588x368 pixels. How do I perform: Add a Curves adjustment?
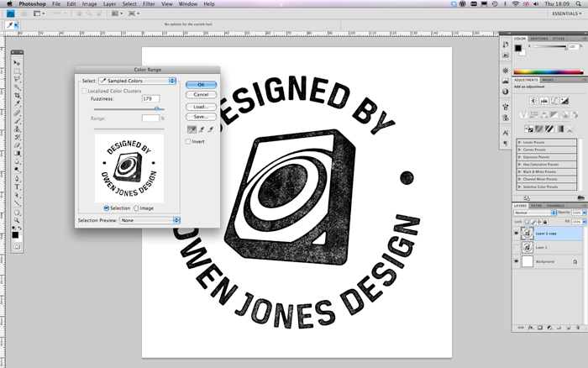click(554, 101)
